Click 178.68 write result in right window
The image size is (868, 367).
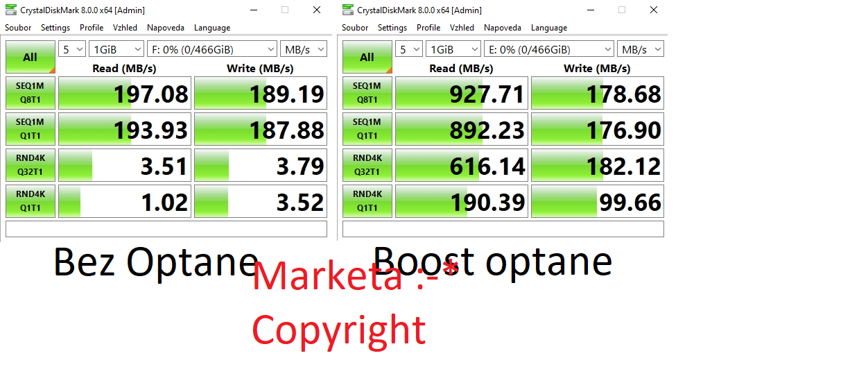598,93
